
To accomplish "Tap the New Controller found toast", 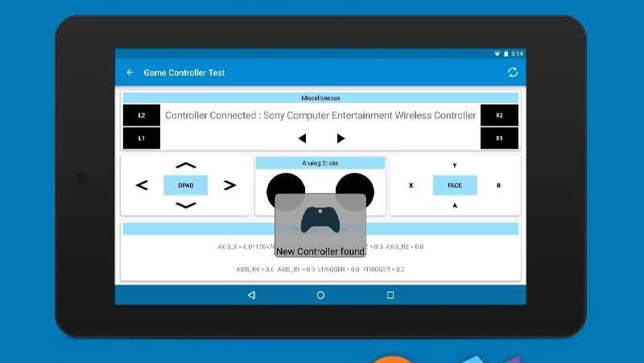I will [x=320, y=225].
